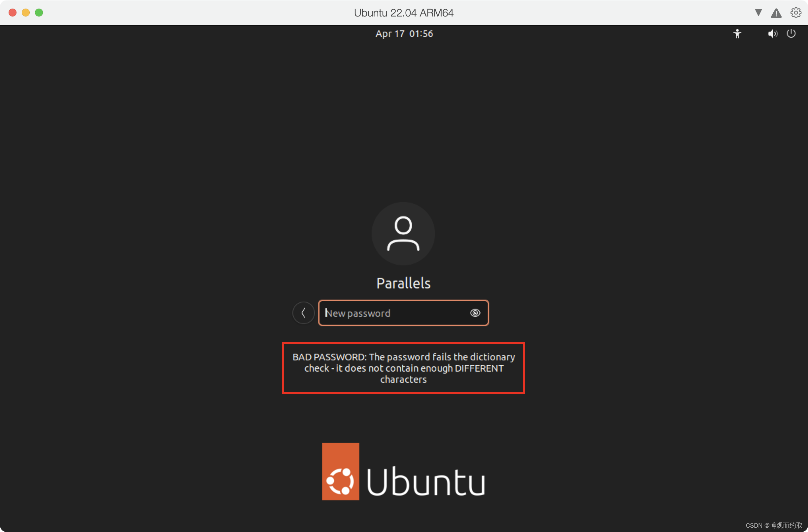Screen dimensions: 808x532
Task: Click the BAD PASSWORD error message
Action: click(403, 368)
